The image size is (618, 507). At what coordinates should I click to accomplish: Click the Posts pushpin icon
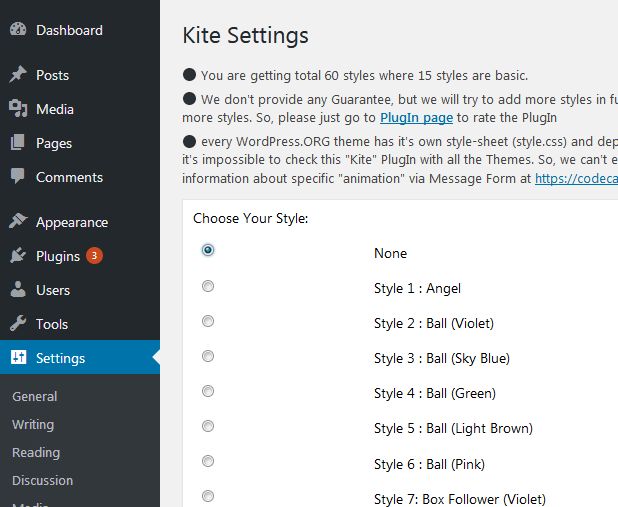coord(18,75)
